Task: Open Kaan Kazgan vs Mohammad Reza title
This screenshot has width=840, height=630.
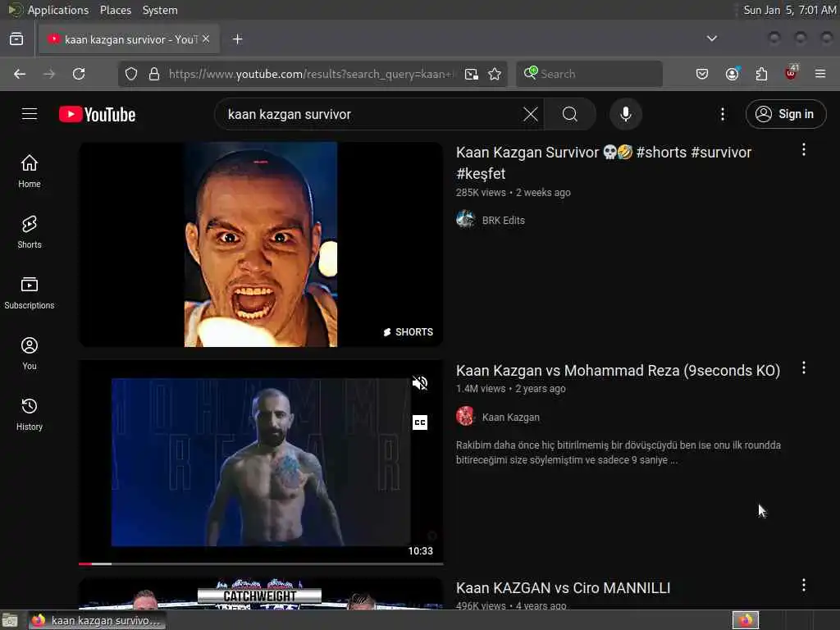Action: point(618,370)
